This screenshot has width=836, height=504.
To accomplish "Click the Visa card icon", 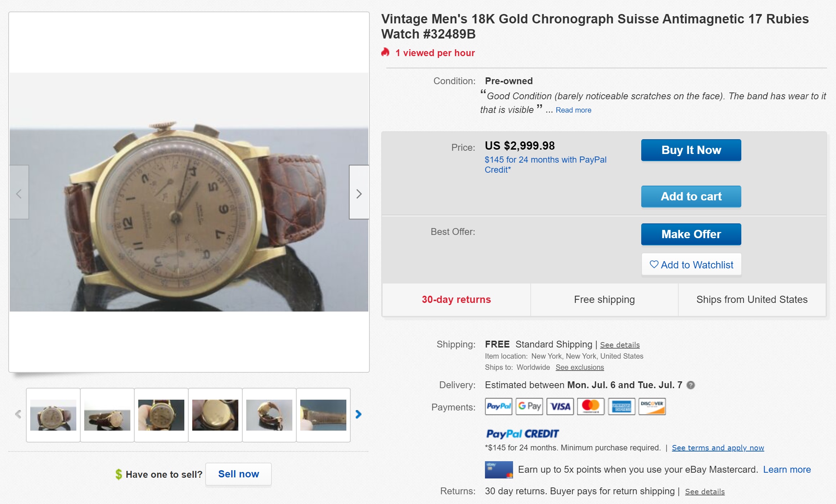I will tap(560, 406).
